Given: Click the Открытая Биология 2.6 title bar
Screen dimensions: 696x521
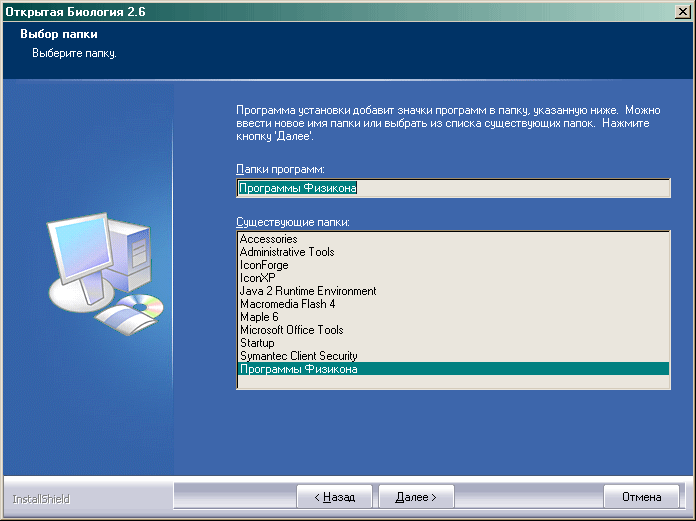Looking at the screenshot, I should (x=300, y=10).
